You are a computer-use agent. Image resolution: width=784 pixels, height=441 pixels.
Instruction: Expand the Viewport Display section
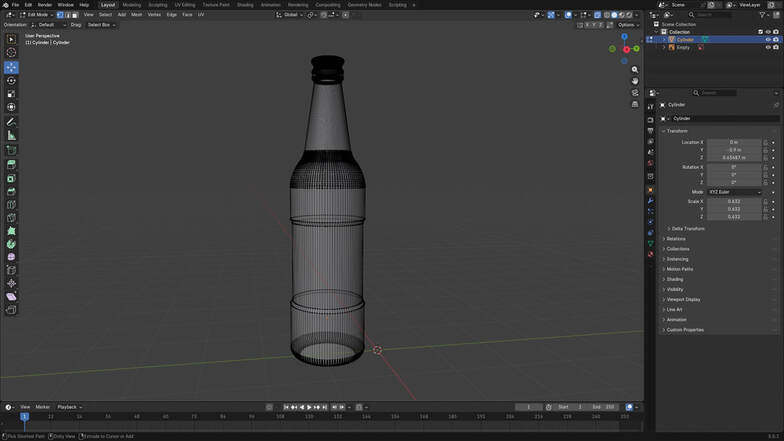pos(684,299)
